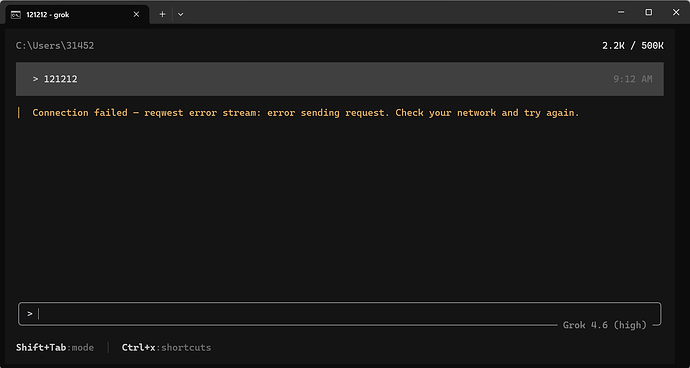Expand the new tab profile dropdown
The height and width of the screenshot is (368, 690).
pos(180,15)
